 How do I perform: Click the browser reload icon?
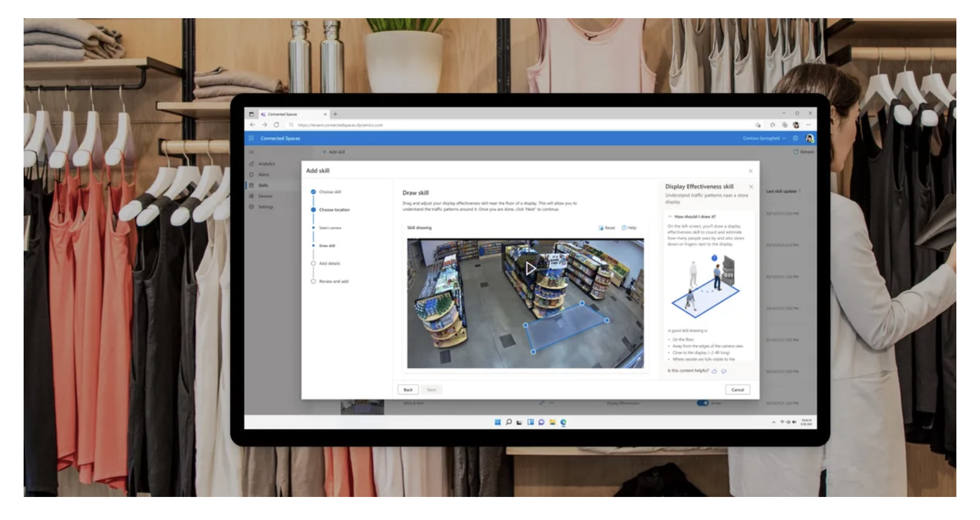click(x=276, y=125)
